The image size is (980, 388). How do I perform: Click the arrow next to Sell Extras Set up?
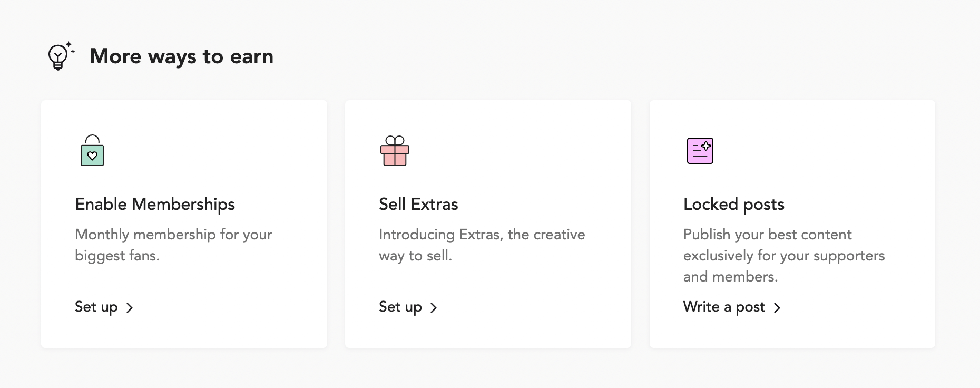pyautogui.click(x=434, y=308)
